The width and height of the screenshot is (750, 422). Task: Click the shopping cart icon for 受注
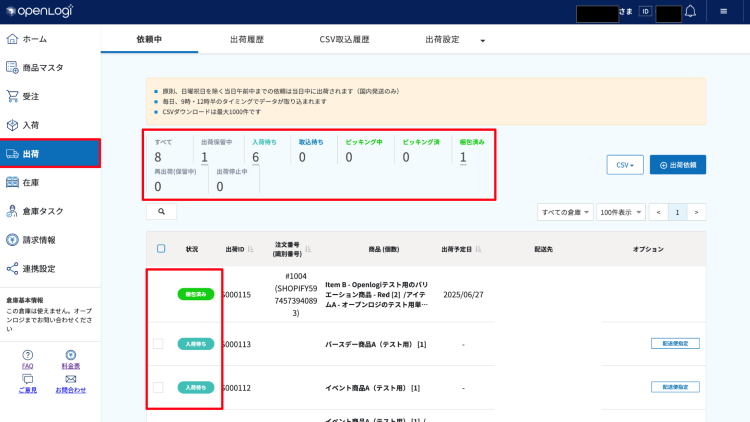(12, 96)
